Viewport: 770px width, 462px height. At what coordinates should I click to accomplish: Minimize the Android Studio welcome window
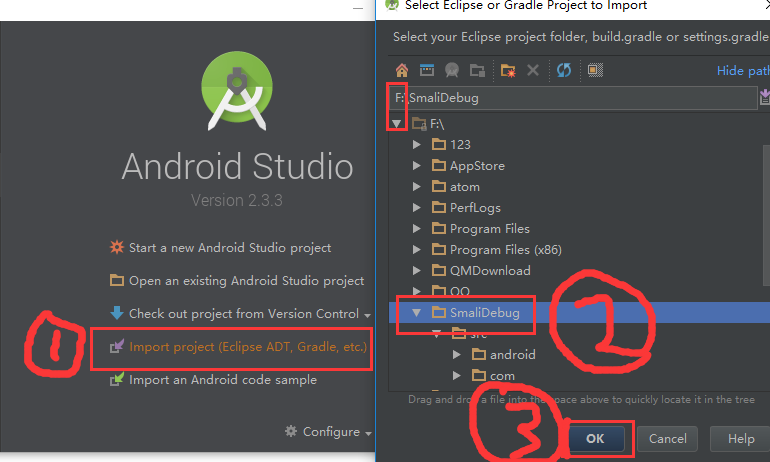click(358, 8)
